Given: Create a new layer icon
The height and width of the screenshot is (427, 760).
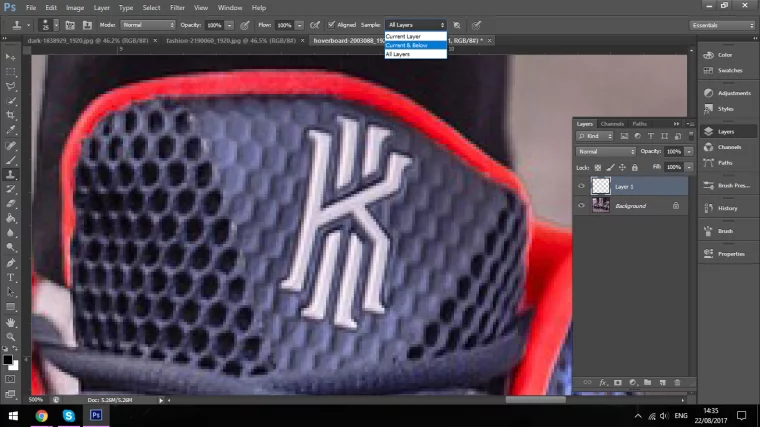Looking at the screenshot, I should (x=663, y=382).
